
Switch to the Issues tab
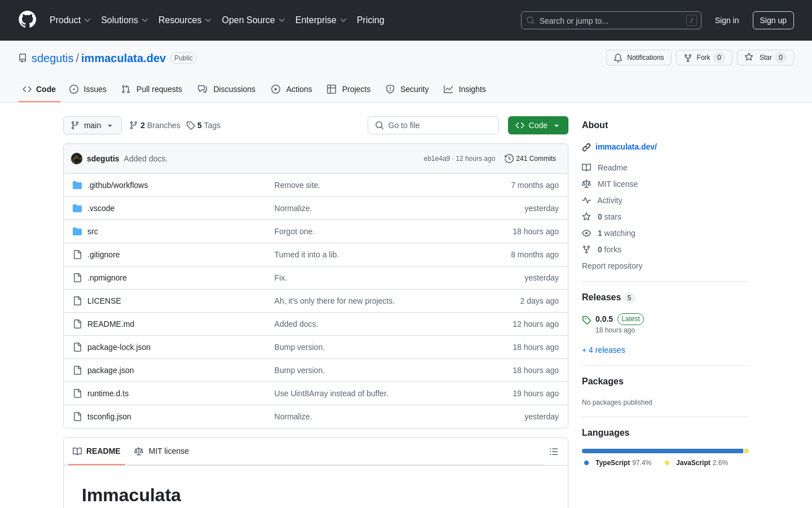click(88, 89)
